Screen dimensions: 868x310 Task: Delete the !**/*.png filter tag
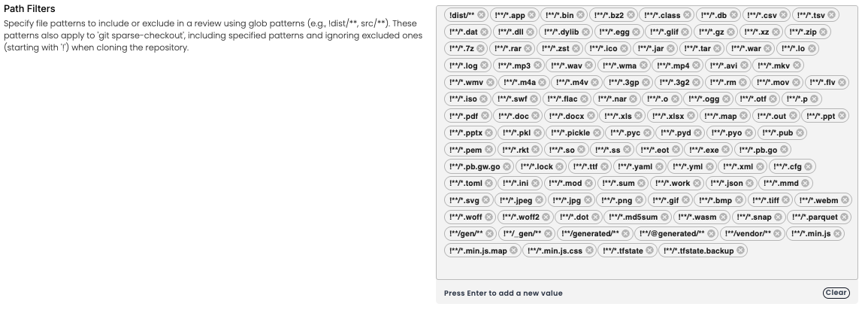tap(640, 200)
